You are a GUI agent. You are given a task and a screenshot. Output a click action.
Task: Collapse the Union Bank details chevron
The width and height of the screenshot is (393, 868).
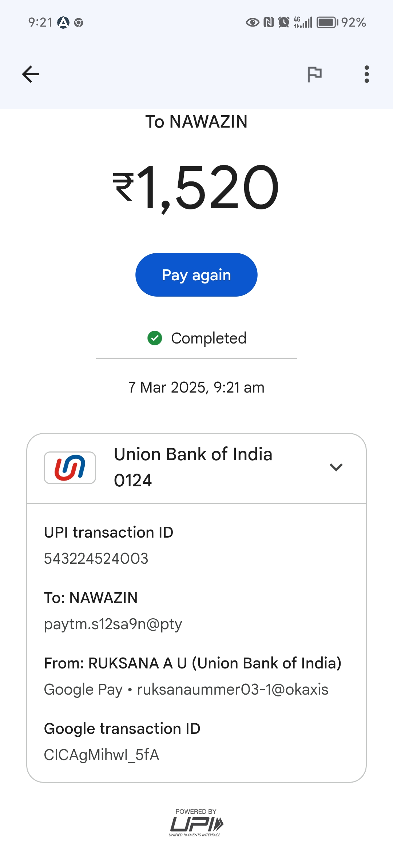336,467
